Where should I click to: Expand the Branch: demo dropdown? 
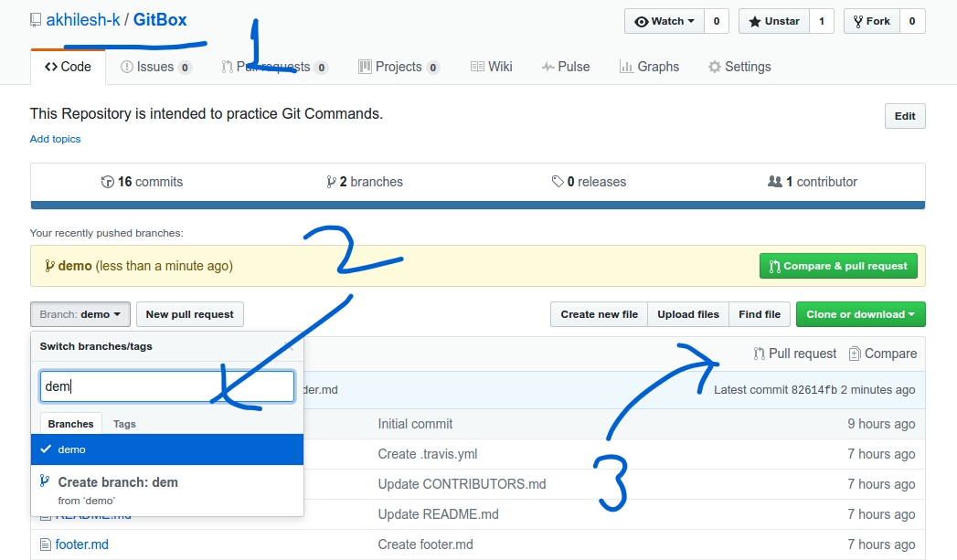coord(80,314)
